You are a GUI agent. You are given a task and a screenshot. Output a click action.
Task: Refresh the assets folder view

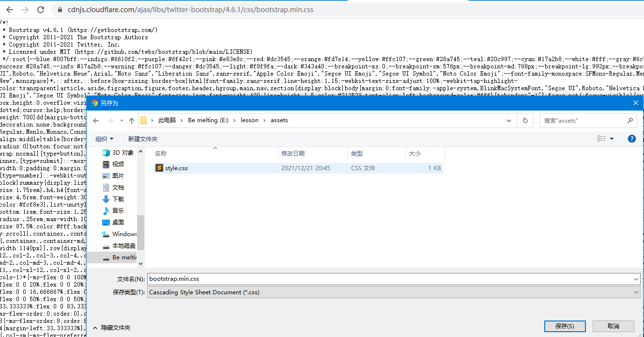pos(525,120)
